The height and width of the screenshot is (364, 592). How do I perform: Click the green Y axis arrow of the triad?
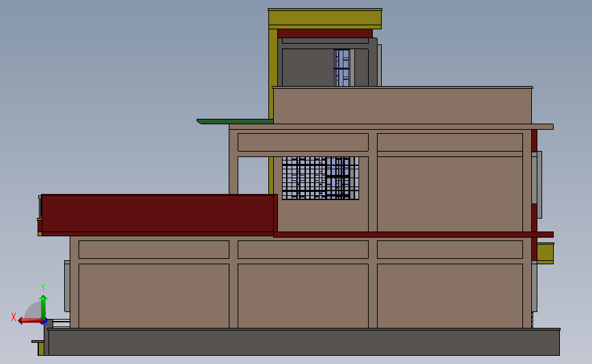point(44,307)
